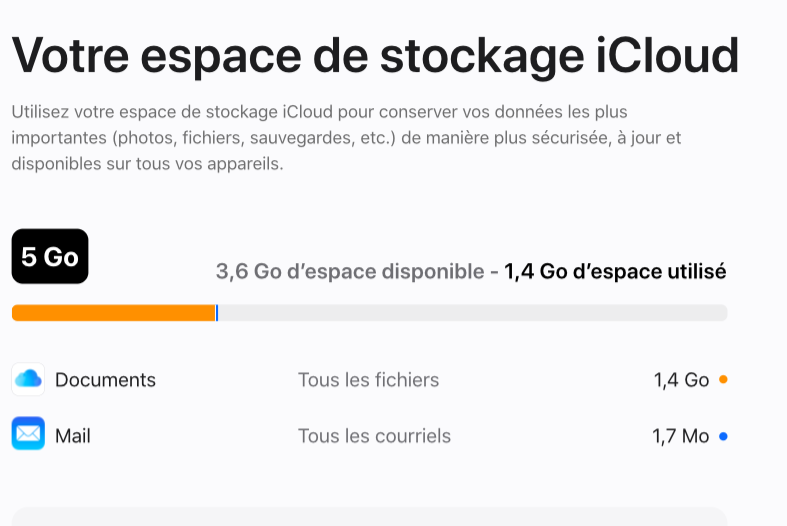This screenshot has height=526, width=787.
Task: Click the thin blue Mail segment in storage bar
Action: (x=217, y=313)
